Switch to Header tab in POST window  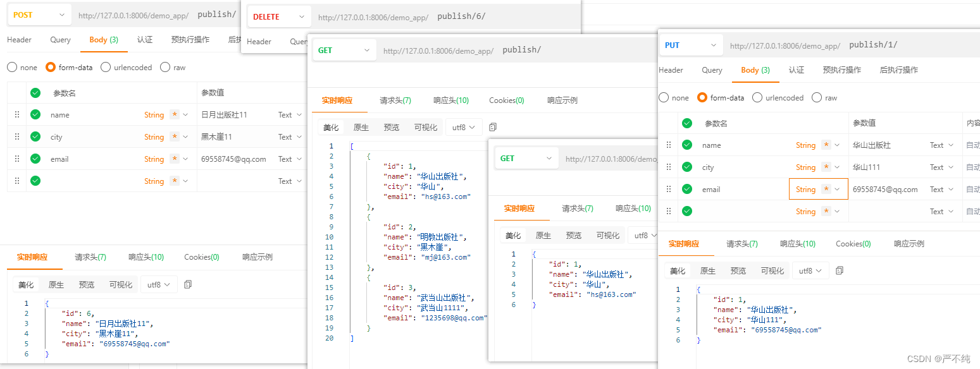[19, 40]
